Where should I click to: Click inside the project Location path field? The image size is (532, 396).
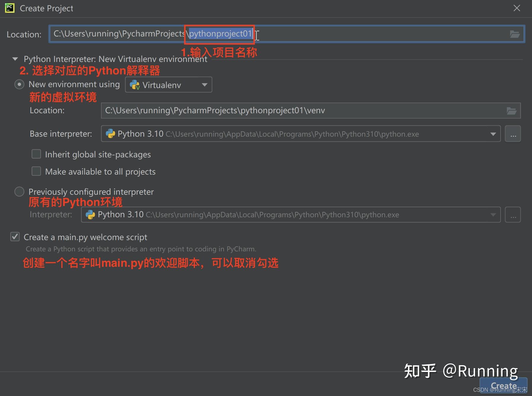coord(118,34)
